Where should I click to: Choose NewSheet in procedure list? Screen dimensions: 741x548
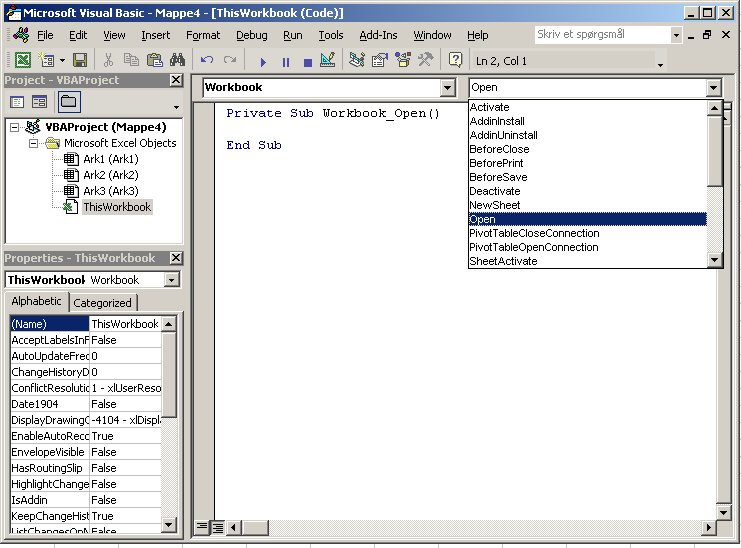click(587, 205)
